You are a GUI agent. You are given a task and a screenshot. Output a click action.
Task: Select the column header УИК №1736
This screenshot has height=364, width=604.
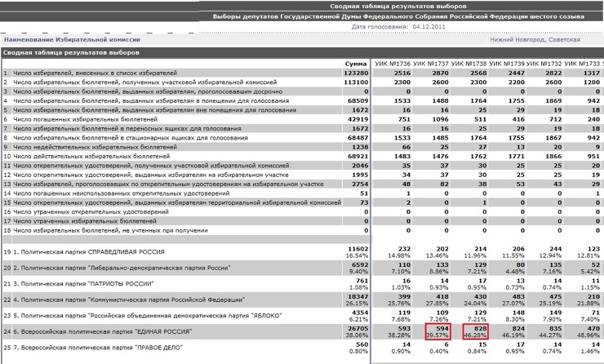(393, 64)
